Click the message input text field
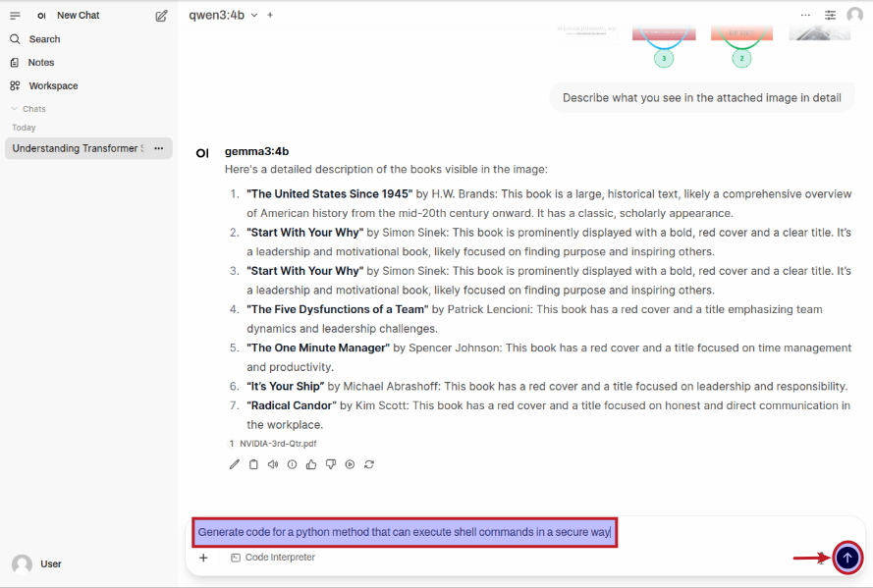The height and width of the screenshot is (588, 873). [404, 533]
